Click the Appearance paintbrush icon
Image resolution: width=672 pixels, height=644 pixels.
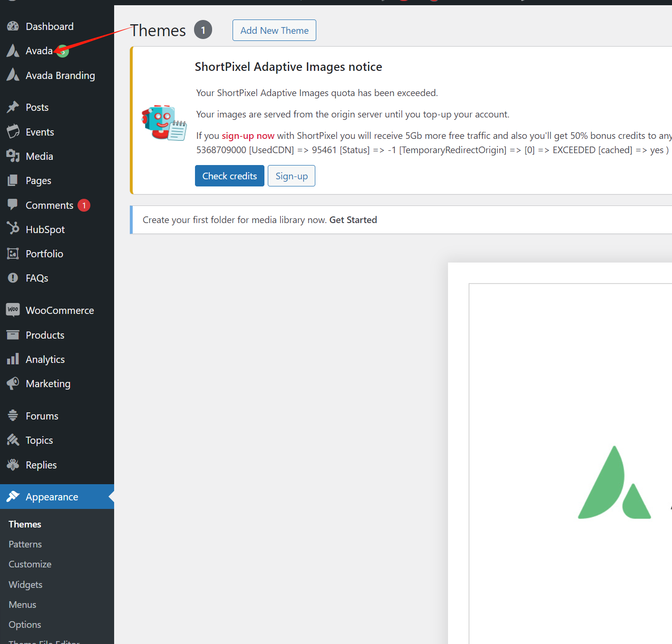pyautogui.click(x=13, y=497)
